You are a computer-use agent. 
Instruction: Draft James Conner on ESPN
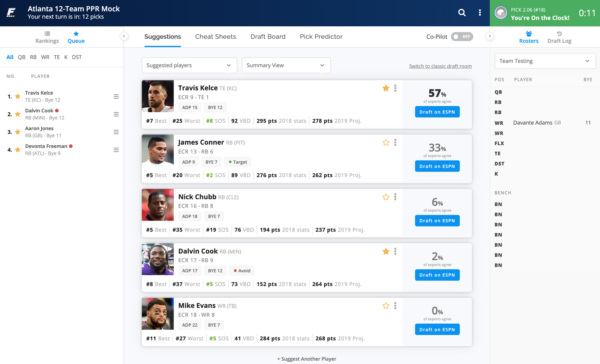tap(437, 166)
